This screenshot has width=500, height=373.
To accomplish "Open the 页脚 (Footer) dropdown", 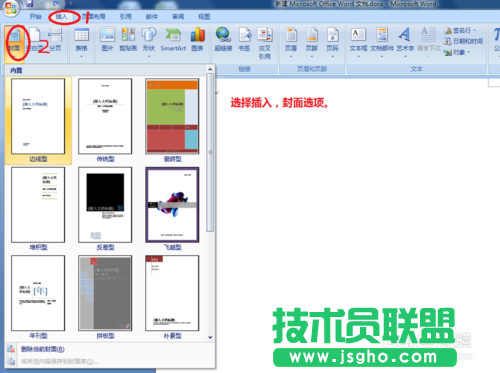I will click(x=312, y=43).
